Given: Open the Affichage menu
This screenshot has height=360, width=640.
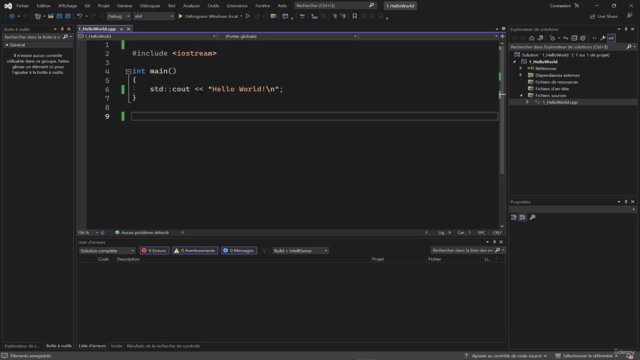Looking at the screenshot, I should pyautogui.click(x=67, y=6).
